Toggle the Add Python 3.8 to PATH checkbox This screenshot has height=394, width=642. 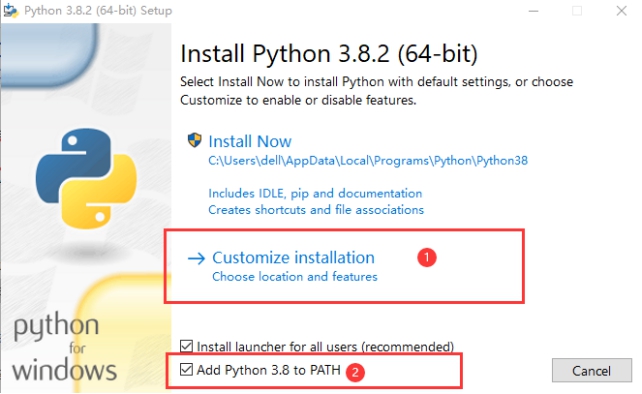(x=186, y=369)
